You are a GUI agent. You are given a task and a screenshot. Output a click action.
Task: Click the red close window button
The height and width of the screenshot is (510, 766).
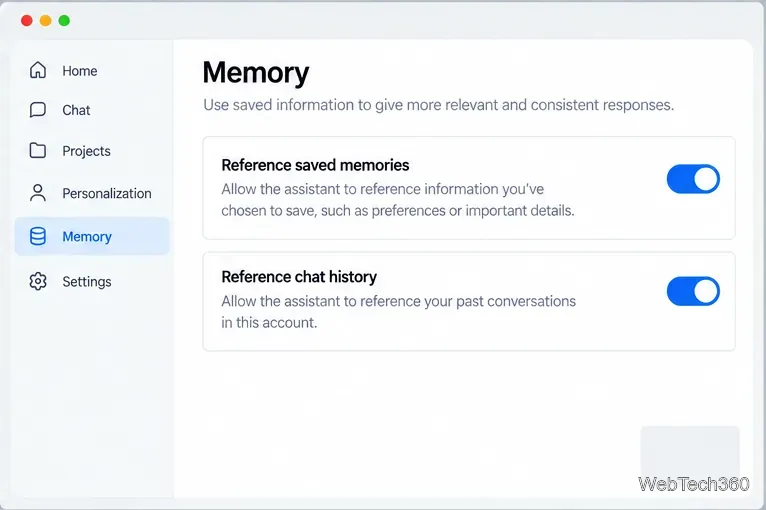coord(27,21)
